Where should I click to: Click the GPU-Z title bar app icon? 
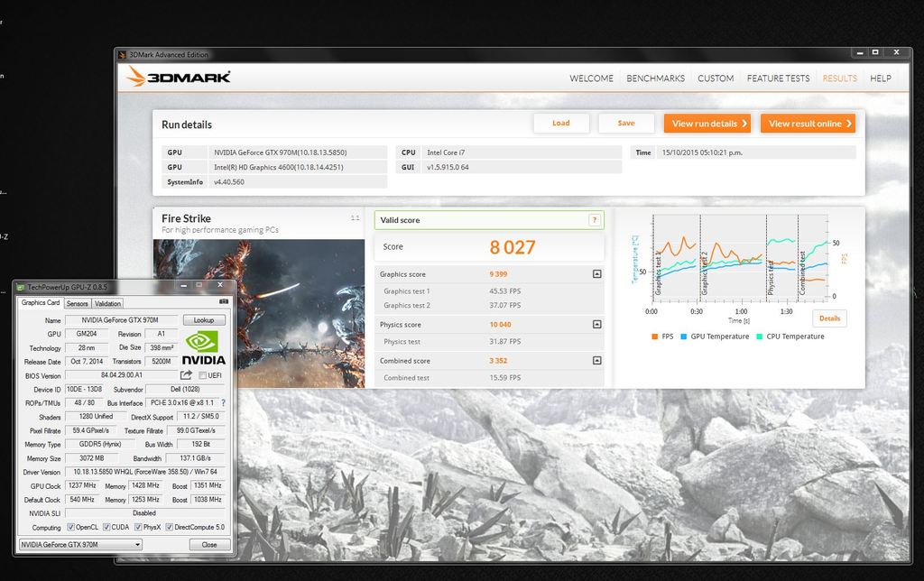coord(21,287)
